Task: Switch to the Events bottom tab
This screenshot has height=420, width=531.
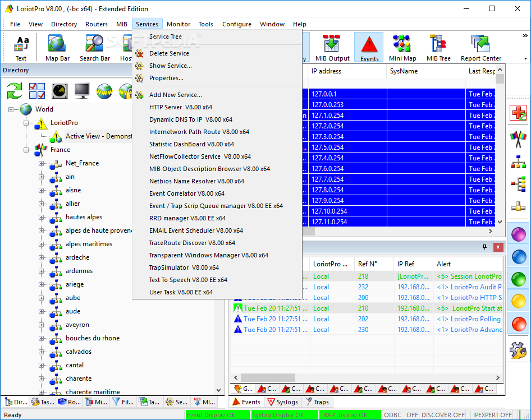Action: 246,402
